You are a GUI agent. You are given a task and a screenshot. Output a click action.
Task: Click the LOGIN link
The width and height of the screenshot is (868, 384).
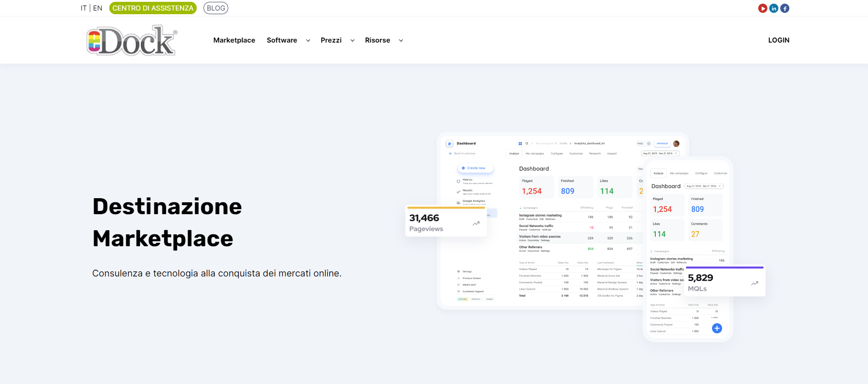click(x=779, y=40)
